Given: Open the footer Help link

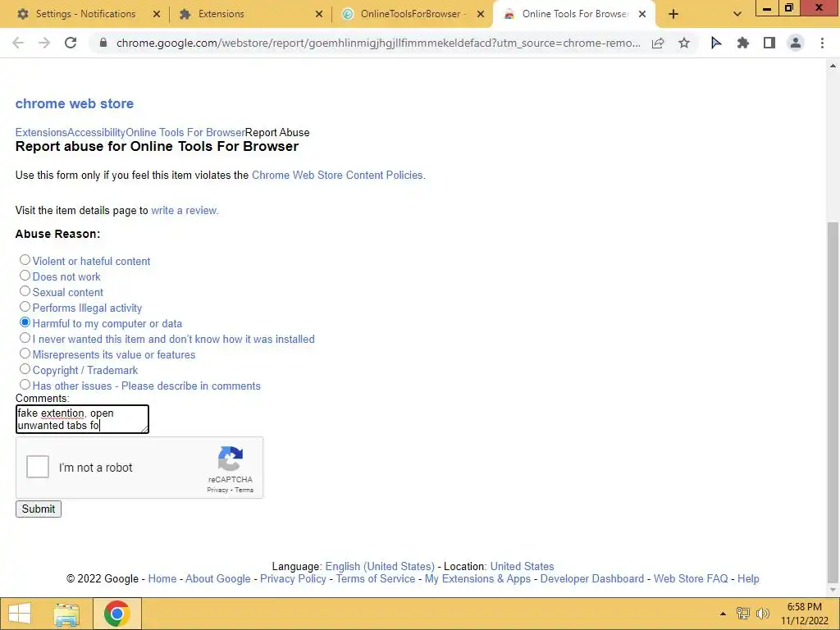Looking at the screenshot, I should [748, 578].
